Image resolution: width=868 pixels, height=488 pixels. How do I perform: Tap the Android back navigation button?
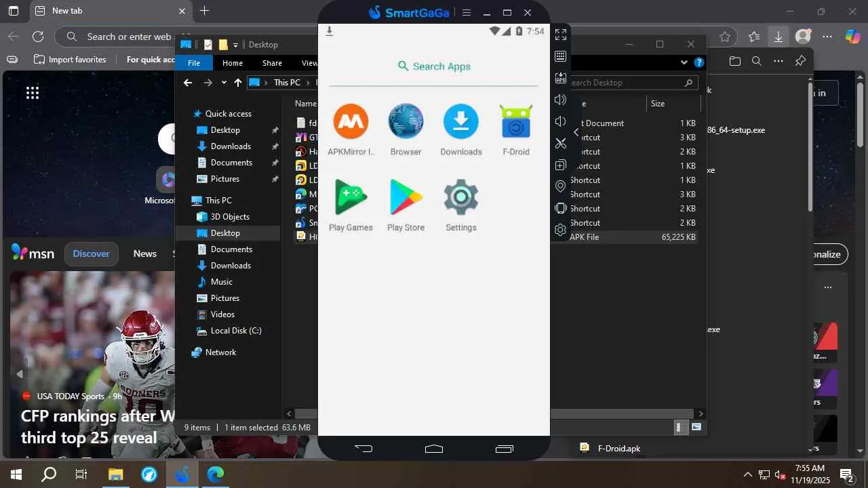tap(363, 448)
